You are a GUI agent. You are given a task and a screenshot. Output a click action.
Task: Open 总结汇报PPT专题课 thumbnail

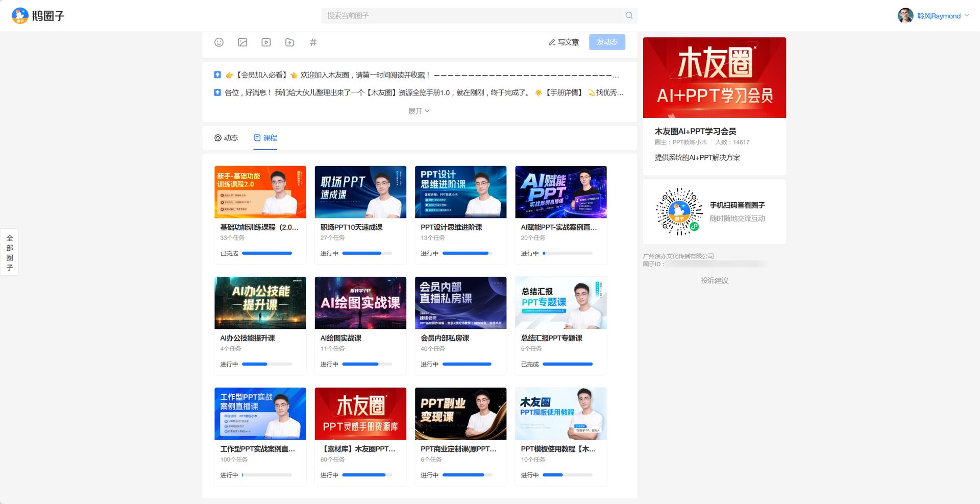(561, 303)
